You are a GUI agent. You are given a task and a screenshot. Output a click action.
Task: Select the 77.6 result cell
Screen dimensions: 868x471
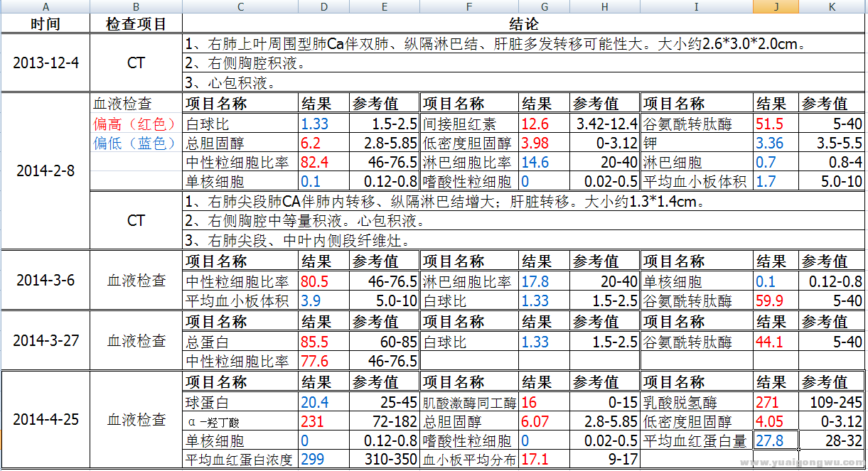click(x=324, y=360)
